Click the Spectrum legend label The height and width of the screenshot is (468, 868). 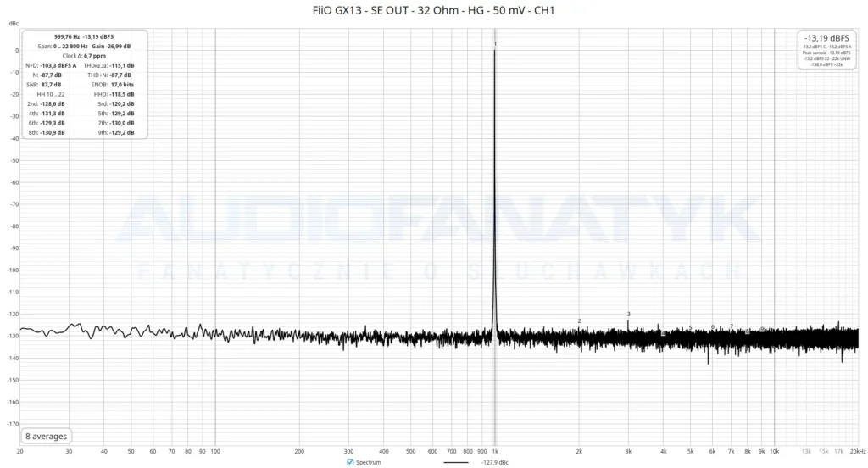368,462
